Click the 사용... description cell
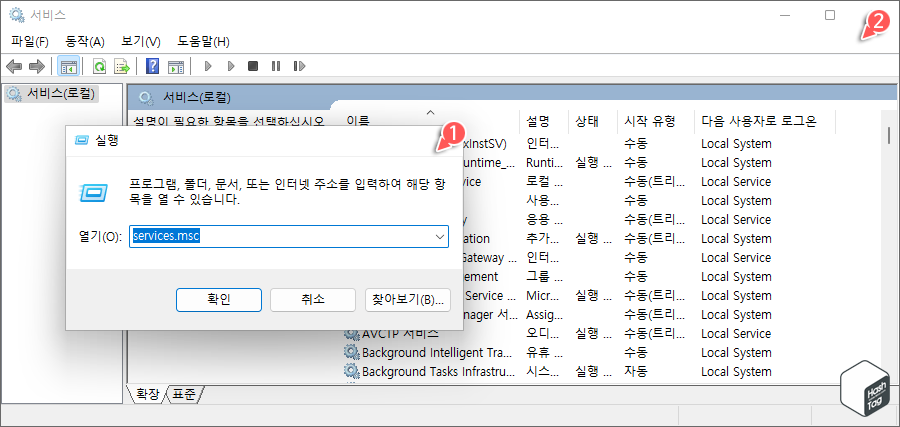 tap(541, 200)
